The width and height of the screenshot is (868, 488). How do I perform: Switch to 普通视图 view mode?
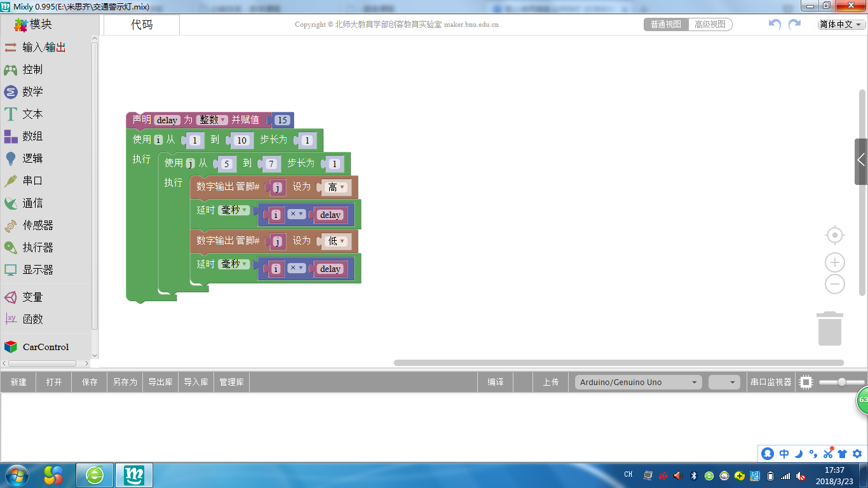(666, 24)
